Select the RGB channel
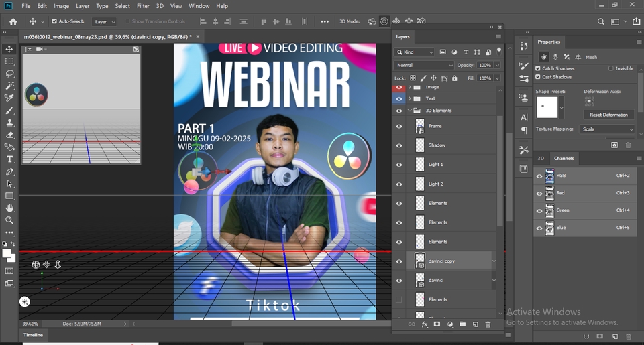Viewport: 644px width, 345px height. [585, 176]
